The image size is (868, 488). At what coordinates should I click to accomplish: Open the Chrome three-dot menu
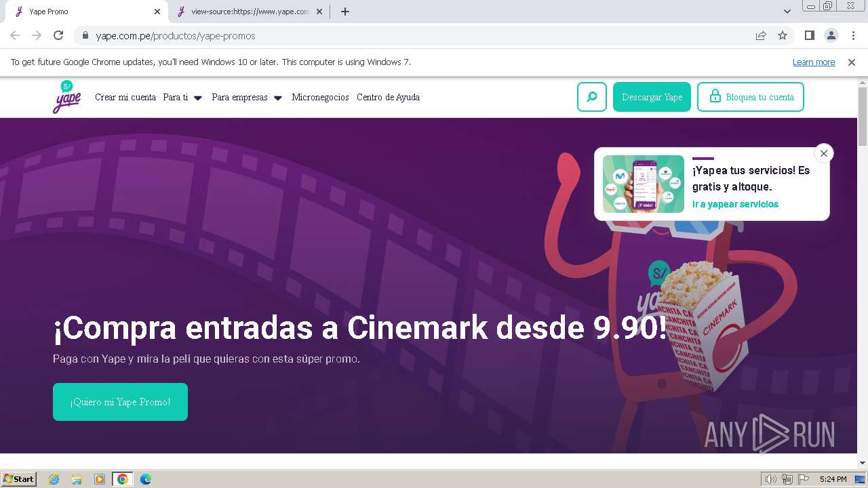(853, 35)
